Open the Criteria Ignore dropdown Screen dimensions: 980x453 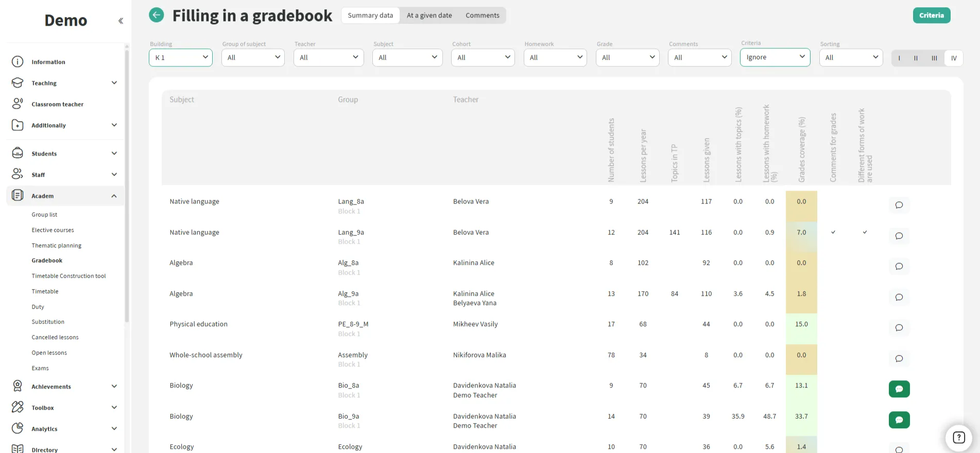(775, 57)
